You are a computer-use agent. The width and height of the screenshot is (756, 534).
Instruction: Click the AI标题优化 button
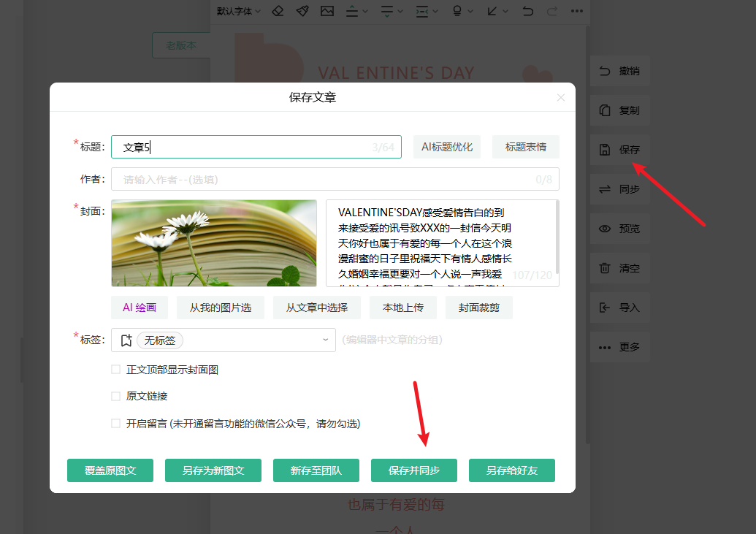[x=447, y=147]
